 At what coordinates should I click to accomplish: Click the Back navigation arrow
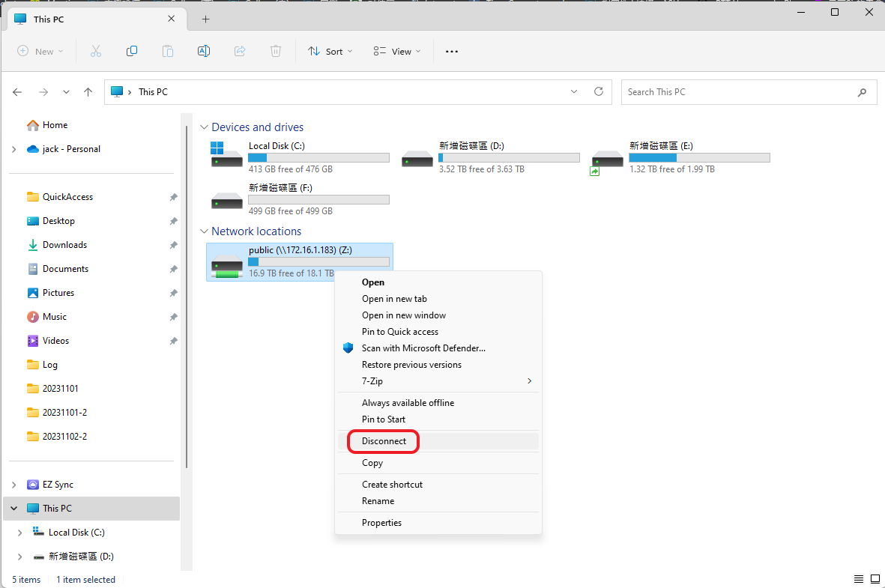[x=18, y=92]
